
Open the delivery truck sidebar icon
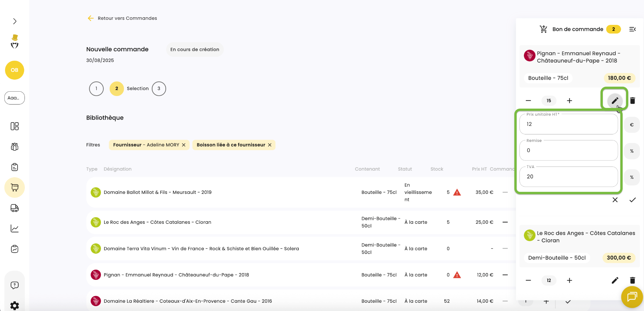coord(14,208)
